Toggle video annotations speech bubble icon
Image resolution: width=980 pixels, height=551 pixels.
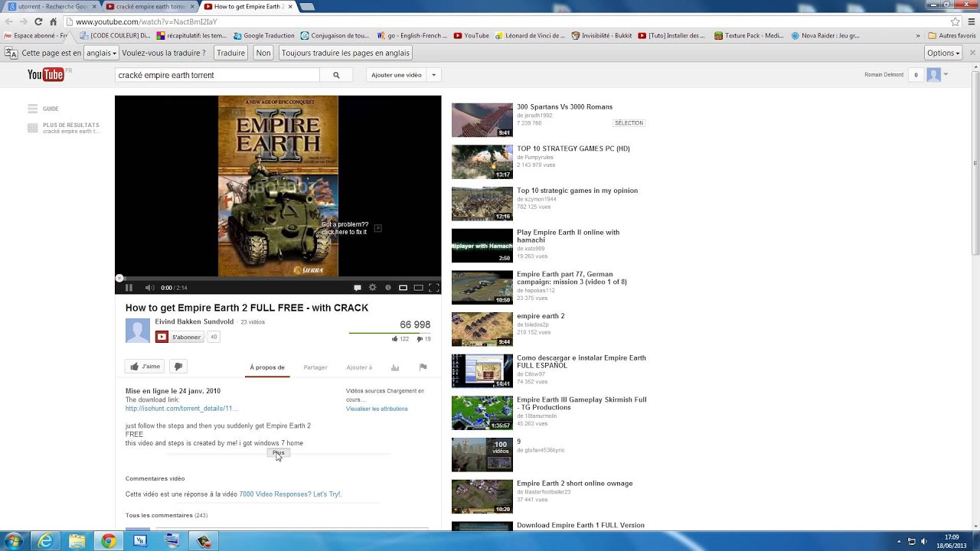[358, 288]
